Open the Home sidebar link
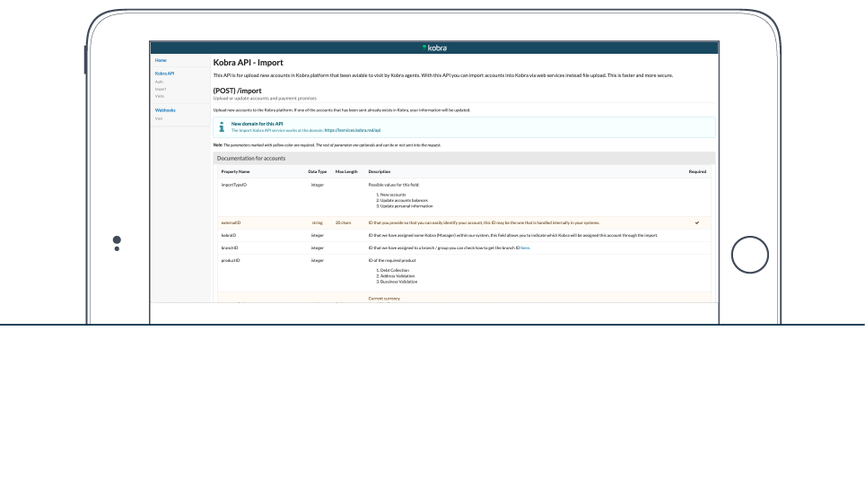Image resolution: width=865 pixels, height=504 pixels. pyautogui.click(x=160, y=60)
